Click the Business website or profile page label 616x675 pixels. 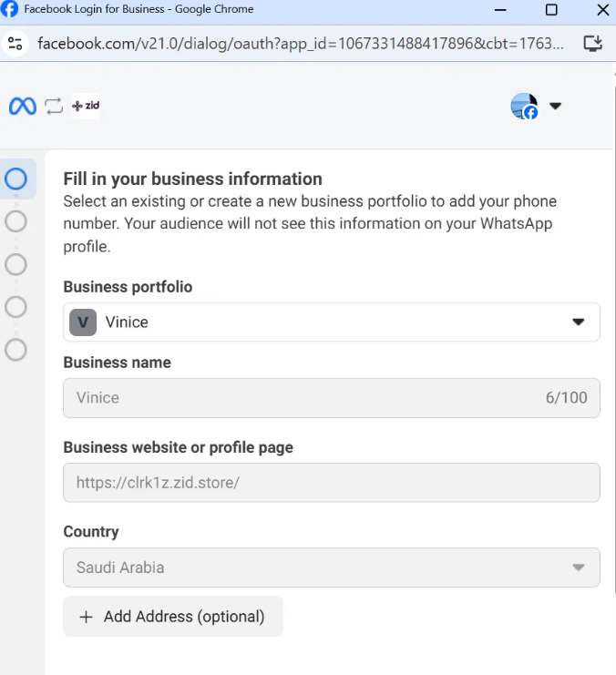178,447
